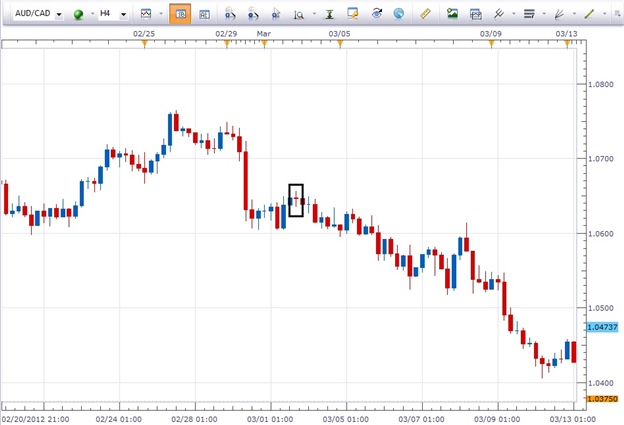
Task: Click the 1.0600 price axis label
Action: 601,234
